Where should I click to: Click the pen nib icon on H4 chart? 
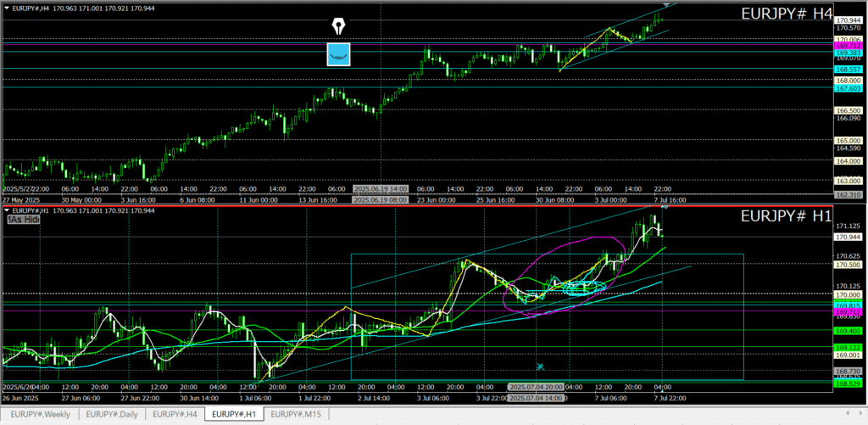pyautogui.click(x=339, y=23)
